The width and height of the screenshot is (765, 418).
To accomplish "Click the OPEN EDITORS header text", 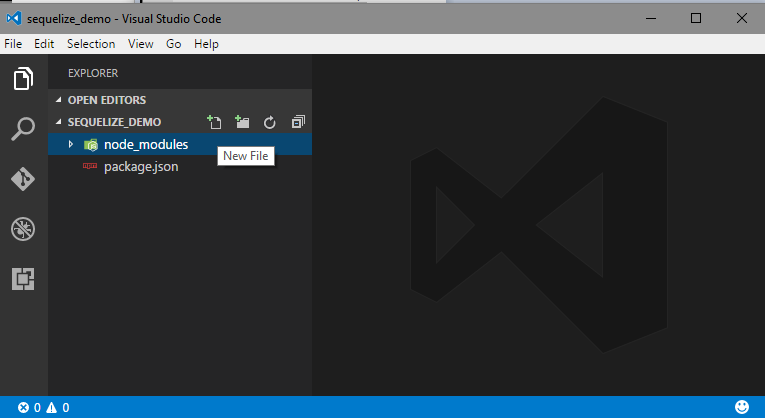I will [x=107, y=100].
